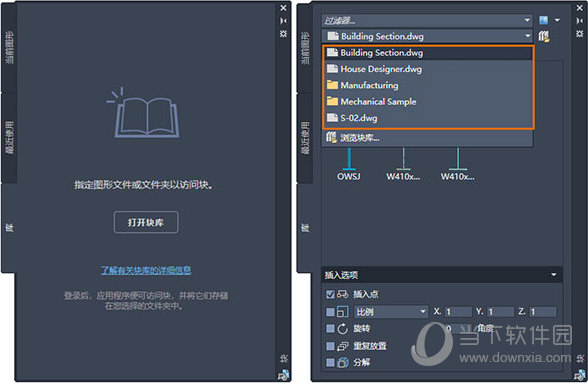Check the 分解 checkbox
Viewport: 588px width, 383px height.
(330, 362)
